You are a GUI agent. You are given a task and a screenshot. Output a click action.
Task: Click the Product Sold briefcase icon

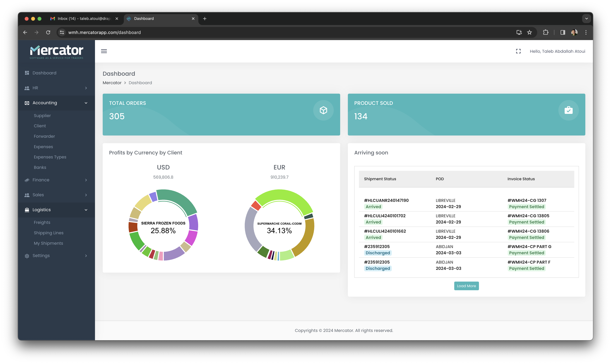coord(568,110)
